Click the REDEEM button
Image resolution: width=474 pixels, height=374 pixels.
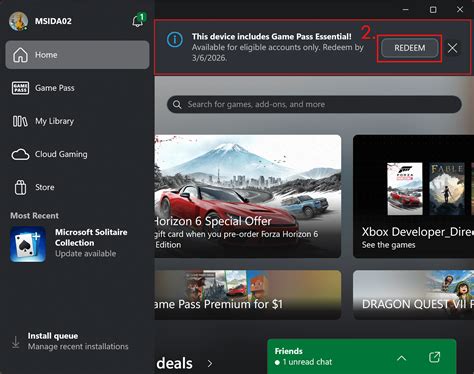pyautogui.click(x=410, y=48)
